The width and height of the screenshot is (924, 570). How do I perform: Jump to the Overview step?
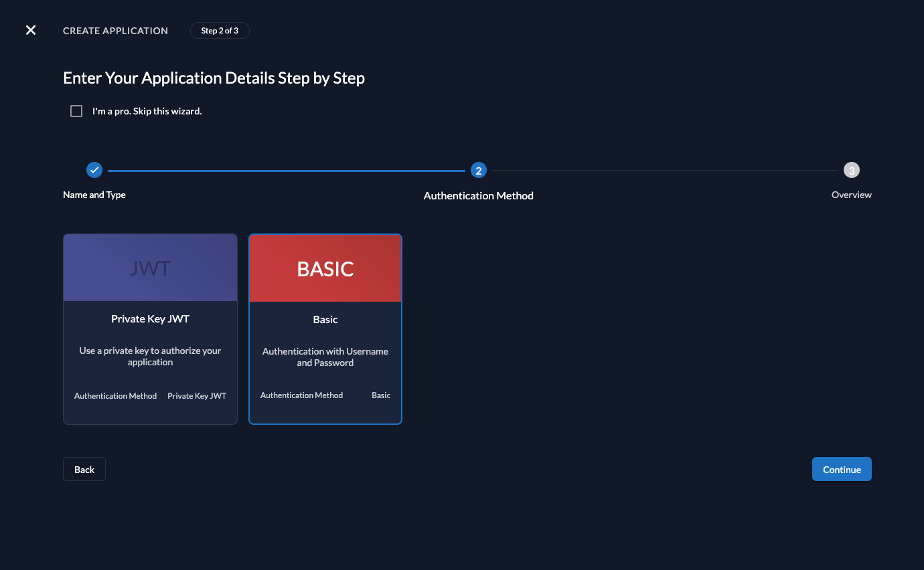pos(851,195)
